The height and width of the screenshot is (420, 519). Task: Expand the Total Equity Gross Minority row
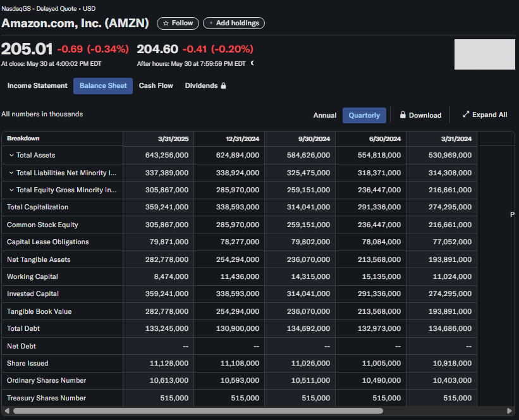point(11,190)
